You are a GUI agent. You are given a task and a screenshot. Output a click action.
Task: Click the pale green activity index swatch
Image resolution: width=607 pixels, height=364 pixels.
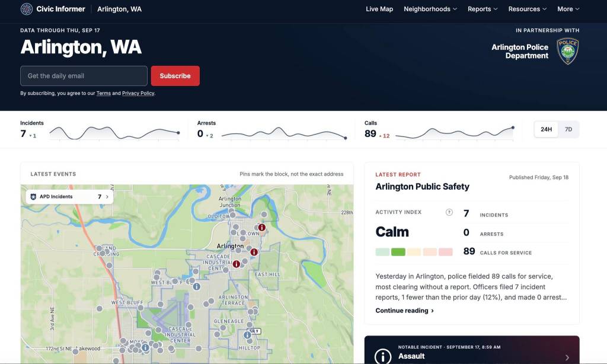click(382, 252)
